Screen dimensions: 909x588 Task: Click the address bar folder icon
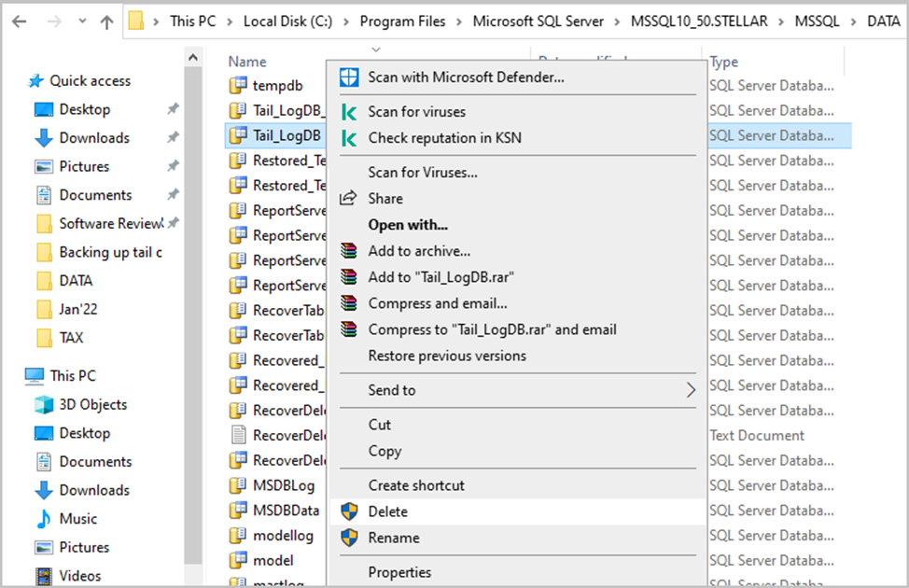coord(136,21)
